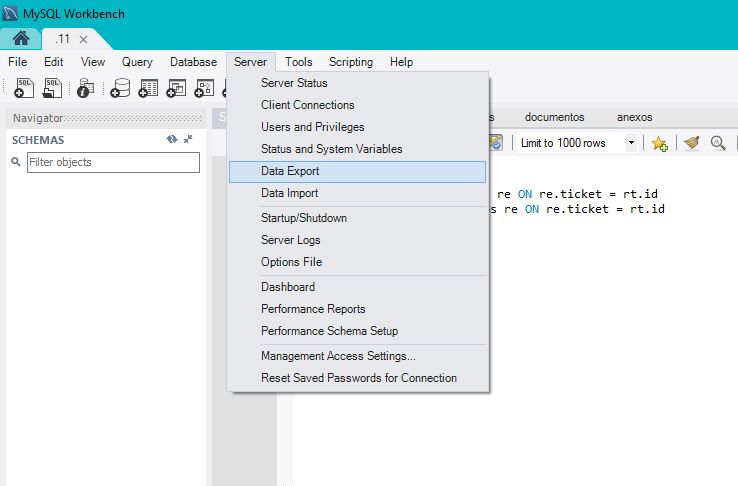Viewport: 738px width, 486px height.
Task: Refresh the schemas list
Action: 172,139
